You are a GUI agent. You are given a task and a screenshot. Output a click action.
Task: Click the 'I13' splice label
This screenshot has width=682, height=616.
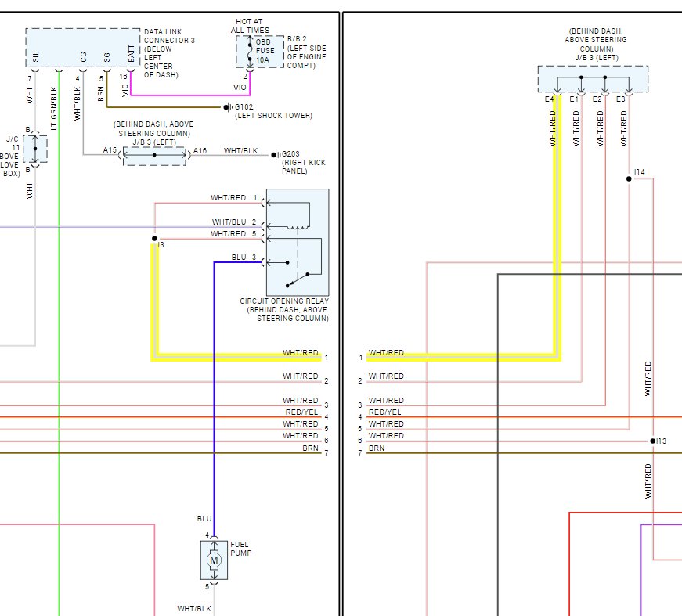click(x=661, y=441)
